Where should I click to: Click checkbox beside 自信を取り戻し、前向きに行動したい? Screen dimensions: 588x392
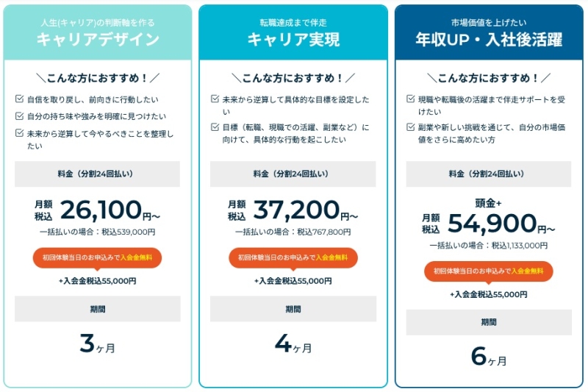[19, 99]
